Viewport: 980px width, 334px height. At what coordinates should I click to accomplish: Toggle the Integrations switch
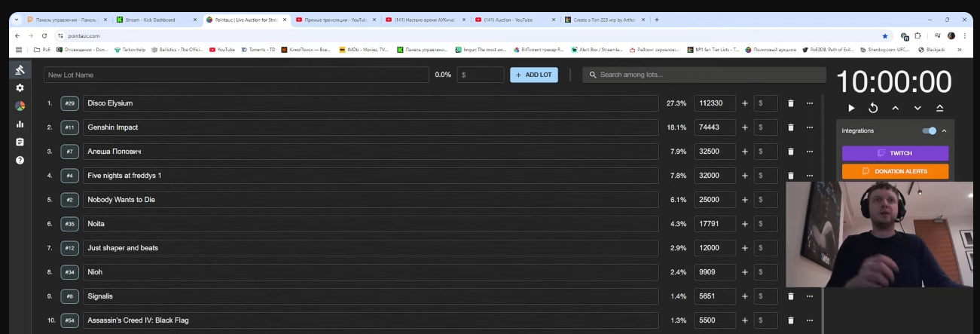pos(930,131)
